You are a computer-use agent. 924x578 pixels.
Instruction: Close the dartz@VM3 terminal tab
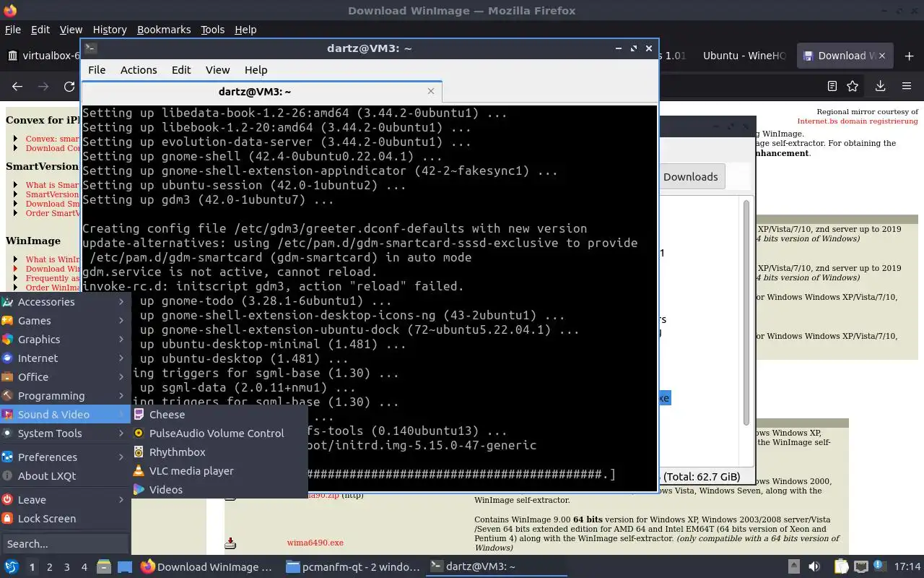coord(431,91)
